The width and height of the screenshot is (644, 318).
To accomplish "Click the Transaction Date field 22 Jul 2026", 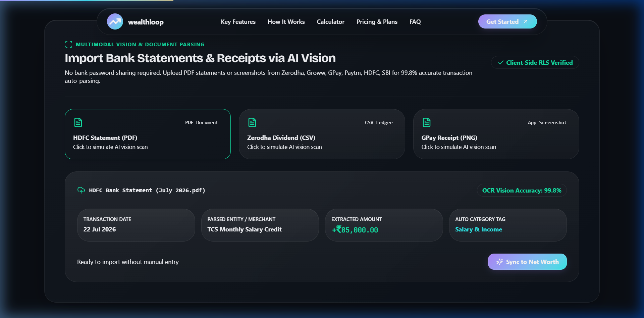I will [136, 225].
